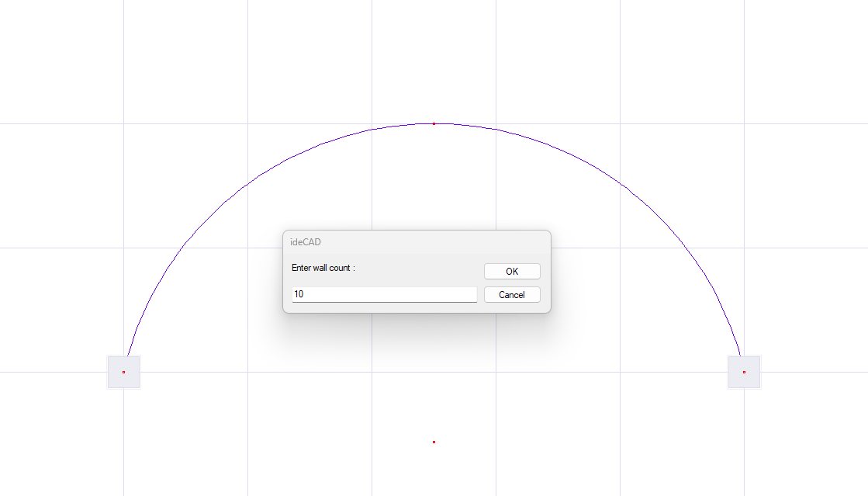This screenshot has height=496, width=868.
Task: Click grid intersection nearest above right column
Action: [744, 248]
